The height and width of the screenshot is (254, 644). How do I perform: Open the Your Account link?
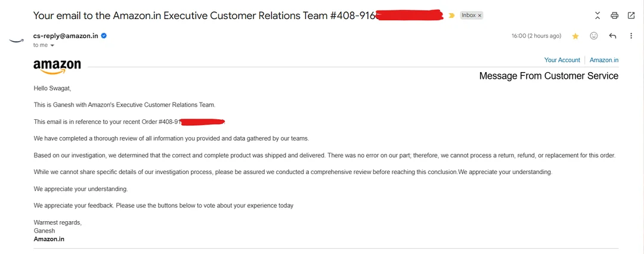[562, 60]
